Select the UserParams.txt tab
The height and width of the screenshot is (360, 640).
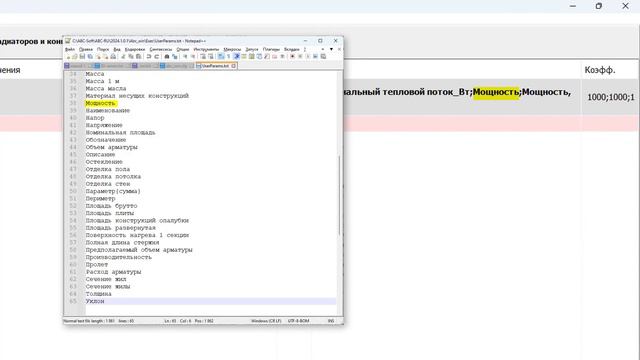click(x=216, y=66)
